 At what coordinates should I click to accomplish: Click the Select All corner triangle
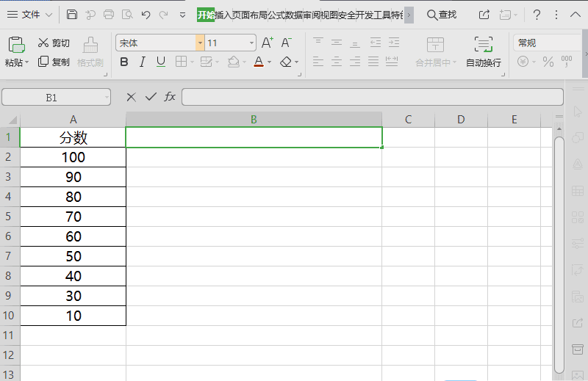pos(12,120)
